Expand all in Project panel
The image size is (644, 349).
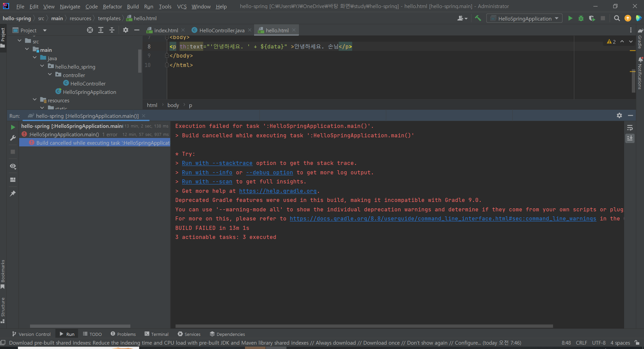click(x=101, y=30)
